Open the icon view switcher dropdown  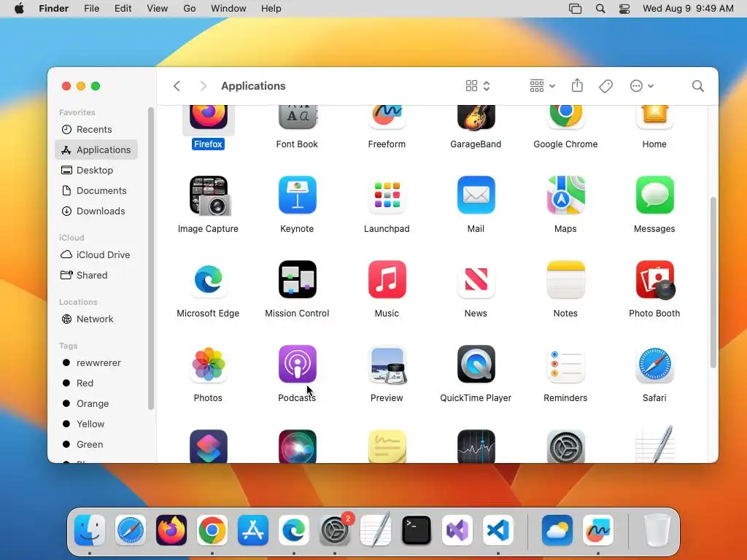478,86
